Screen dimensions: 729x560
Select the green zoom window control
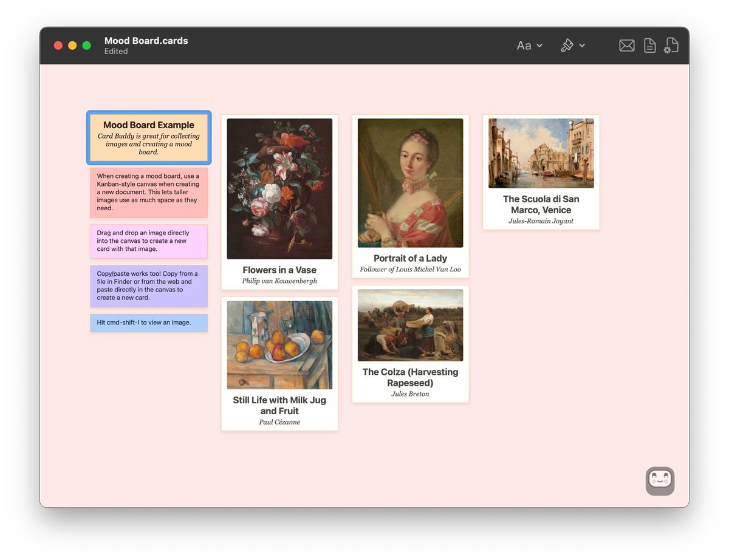pyautogui.click(x=87, y=45)
